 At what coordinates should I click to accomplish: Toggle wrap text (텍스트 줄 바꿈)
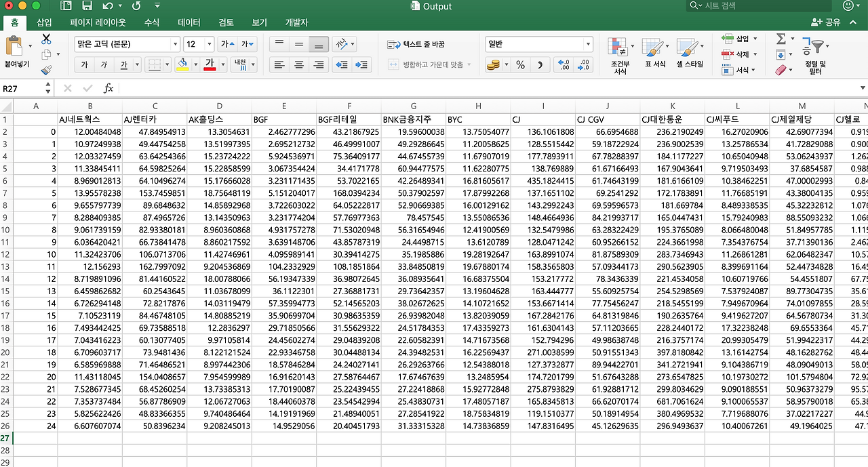(x=416, y=44)
